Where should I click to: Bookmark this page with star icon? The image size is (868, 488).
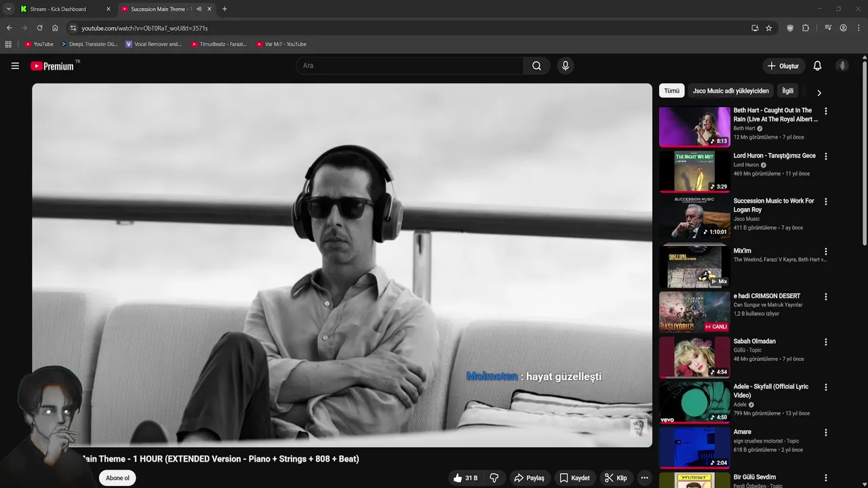tap(768, 28)
